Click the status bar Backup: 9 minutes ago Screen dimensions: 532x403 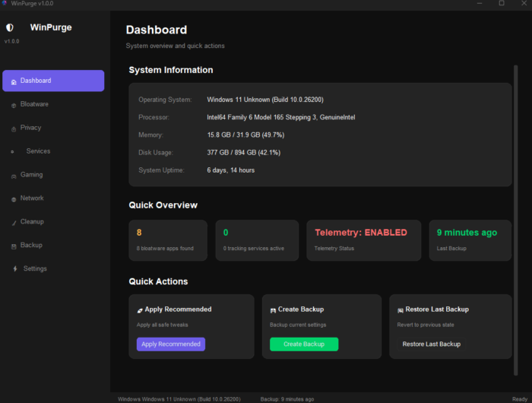coord(287,399)
